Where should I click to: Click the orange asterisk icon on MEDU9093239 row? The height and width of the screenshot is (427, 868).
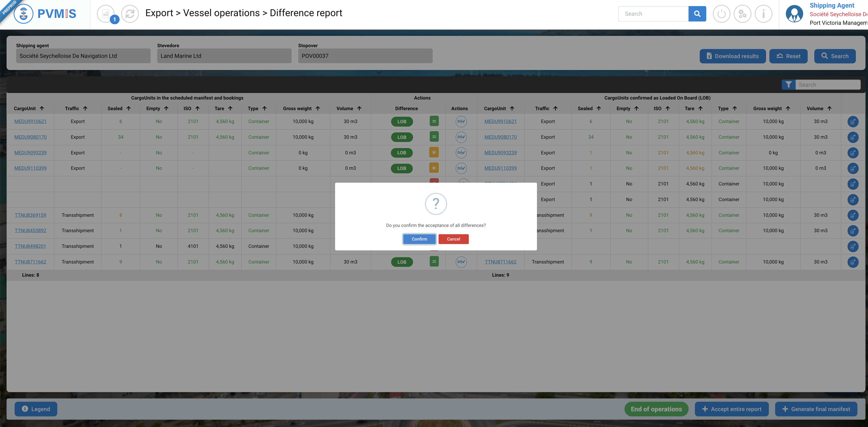[x=434, y=152]
